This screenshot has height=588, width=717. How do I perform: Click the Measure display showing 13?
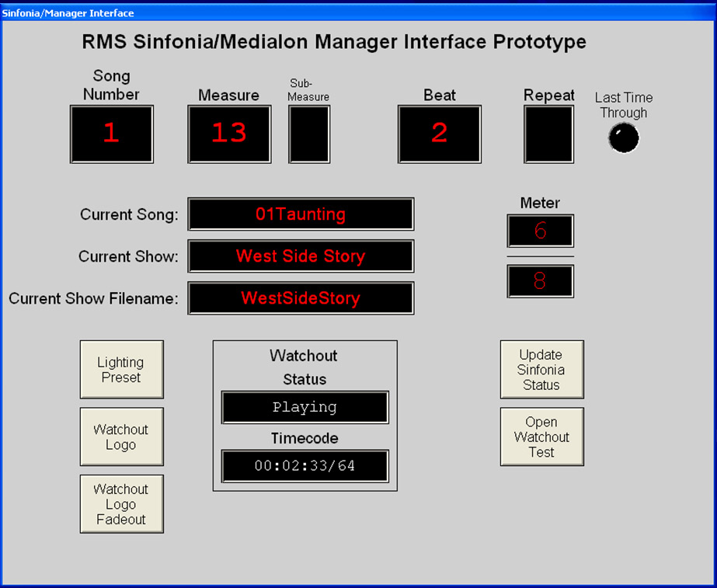[229, 134]
